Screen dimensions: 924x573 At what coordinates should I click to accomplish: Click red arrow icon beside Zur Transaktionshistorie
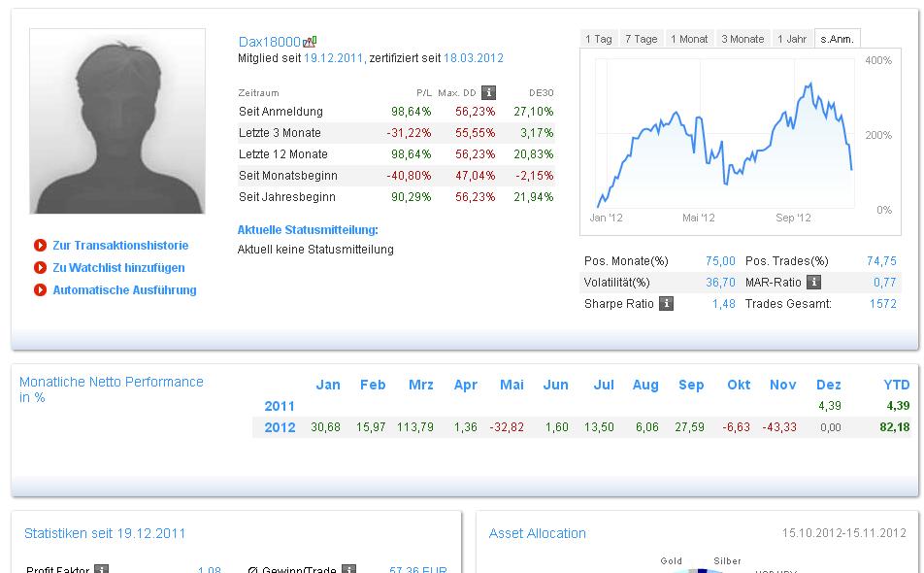tap(40, 246)
